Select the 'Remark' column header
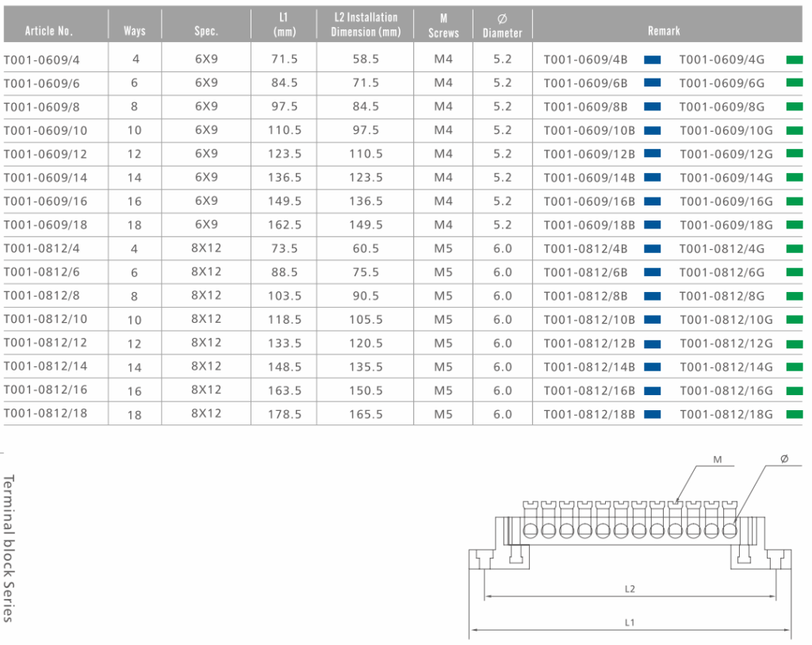The height and width of the screenshot is (645, 812). [664, 31]
